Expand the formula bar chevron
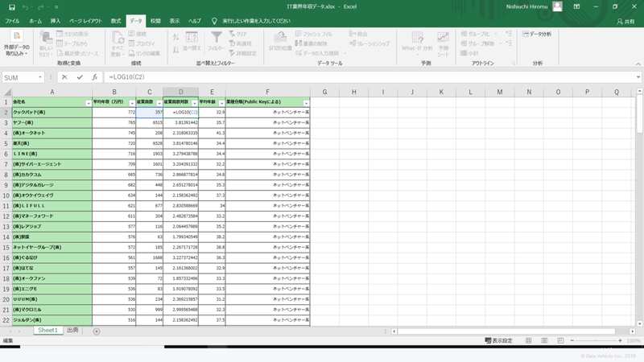This screenshot has height=362, width=644. pos(638,77)
